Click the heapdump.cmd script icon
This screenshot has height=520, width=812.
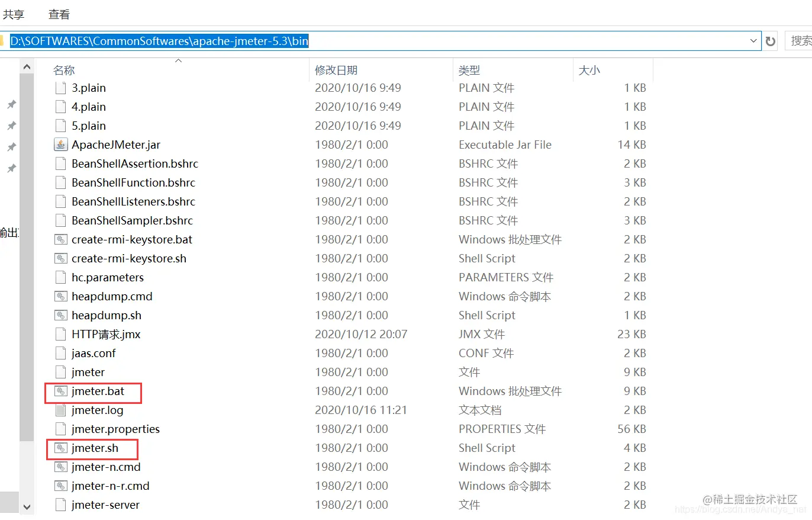pyautogui.click(x=60, y=296)
